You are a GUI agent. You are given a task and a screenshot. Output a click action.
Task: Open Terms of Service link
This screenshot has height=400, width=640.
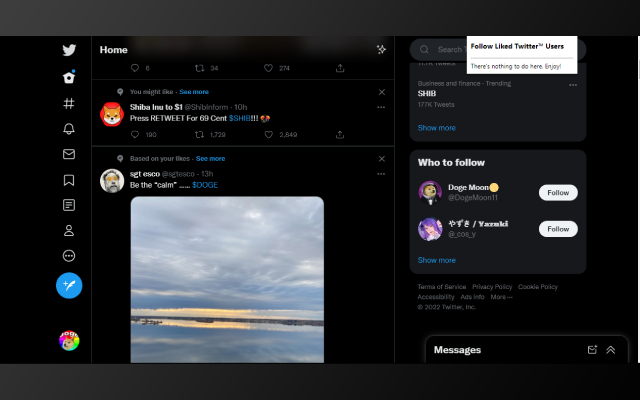[442, 287]
